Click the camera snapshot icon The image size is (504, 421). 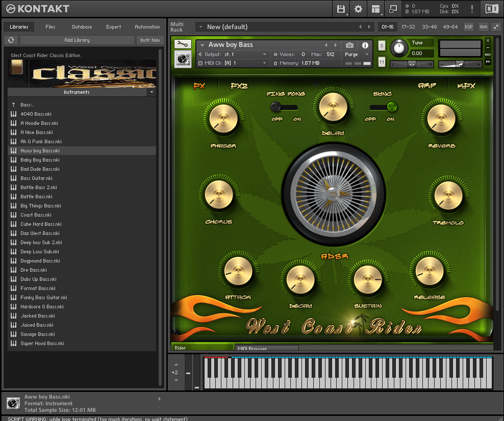coord(350,45)
